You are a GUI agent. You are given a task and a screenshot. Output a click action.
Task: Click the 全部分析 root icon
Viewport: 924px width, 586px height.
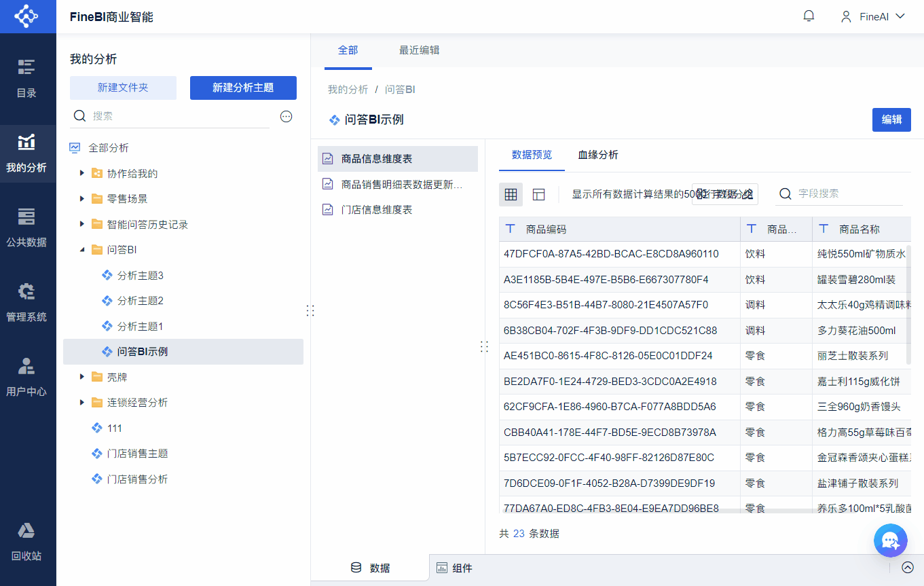[x=75, y=148]
